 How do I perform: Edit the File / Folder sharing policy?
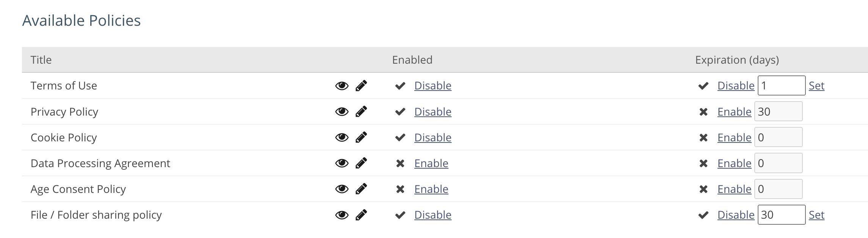[362, 215]
